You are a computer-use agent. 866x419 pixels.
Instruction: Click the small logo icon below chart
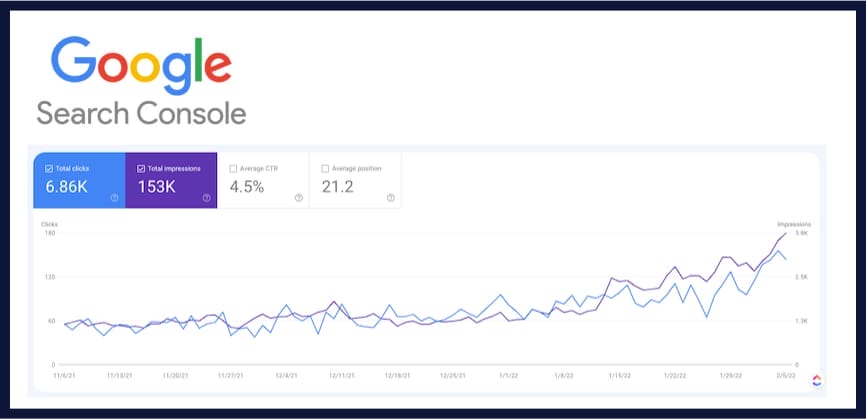click(816, 380)
